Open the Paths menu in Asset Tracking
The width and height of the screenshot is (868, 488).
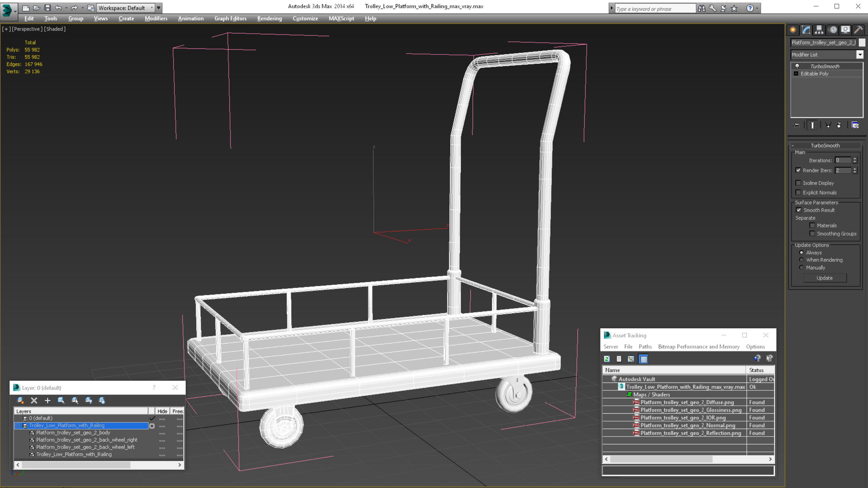645,346
